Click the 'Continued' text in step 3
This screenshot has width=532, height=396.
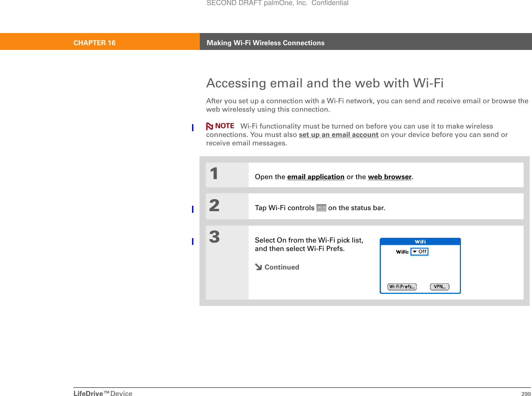(x=282, y=267)
